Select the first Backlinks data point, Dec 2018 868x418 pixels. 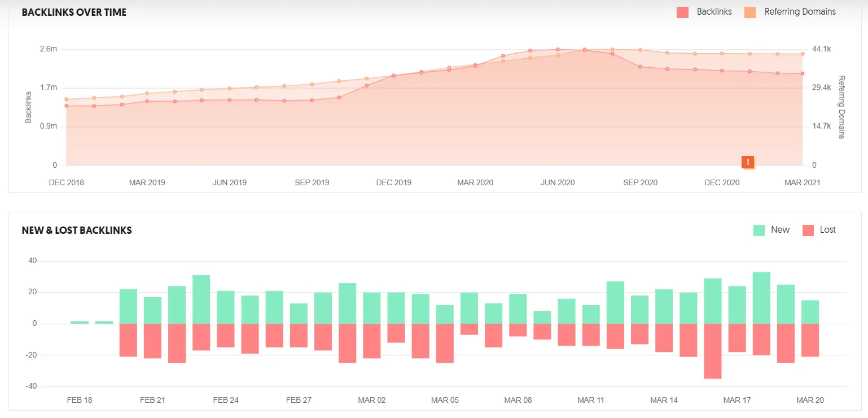tap(67, 106)
